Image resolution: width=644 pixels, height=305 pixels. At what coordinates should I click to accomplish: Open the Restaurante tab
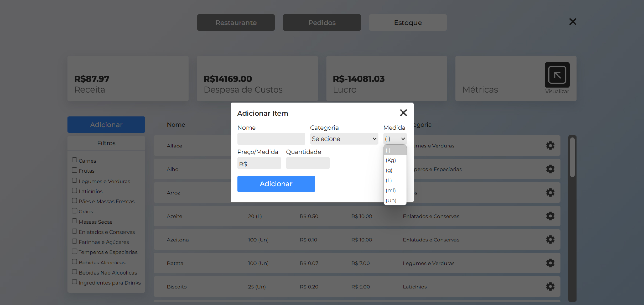click(236, 23)
